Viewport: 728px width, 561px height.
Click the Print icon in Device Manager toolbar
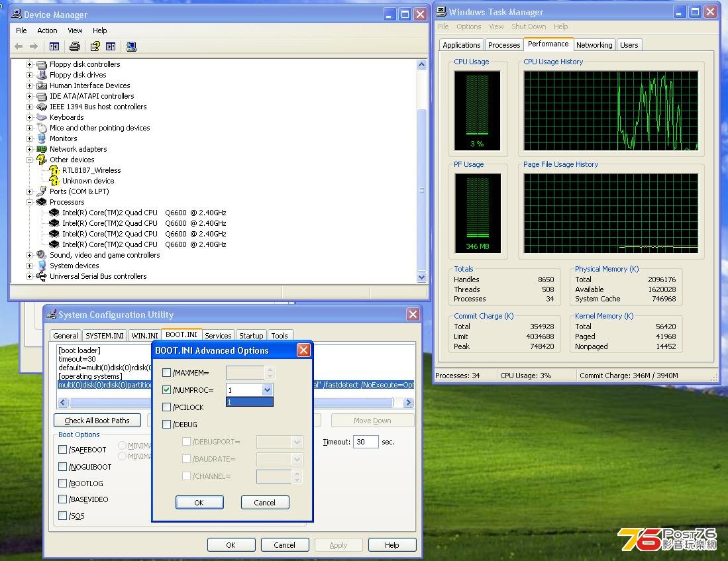[x=75, y=46]
